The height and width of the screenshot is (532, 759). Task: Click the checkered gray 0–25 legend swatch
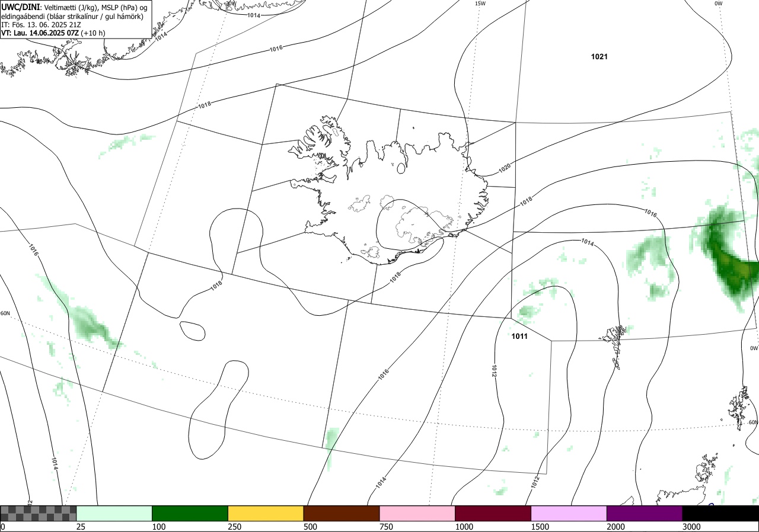point(39,513)
